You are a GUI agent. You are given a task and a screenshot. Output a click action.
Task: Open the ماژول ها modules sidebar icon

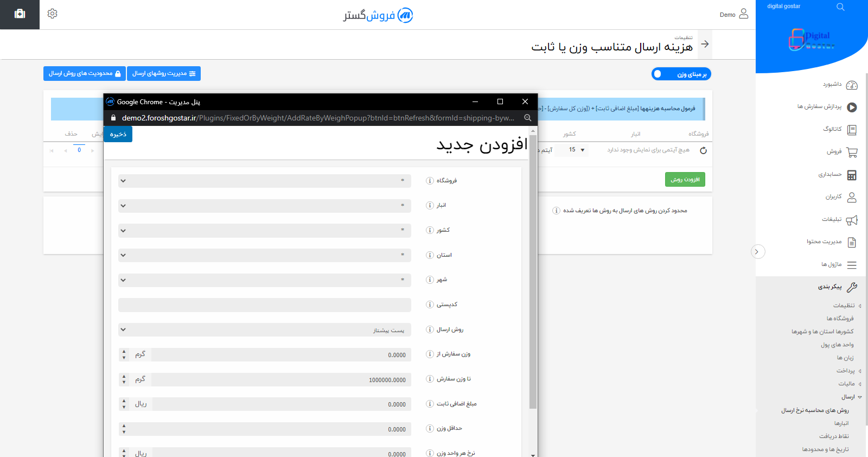tap(852, 265)
